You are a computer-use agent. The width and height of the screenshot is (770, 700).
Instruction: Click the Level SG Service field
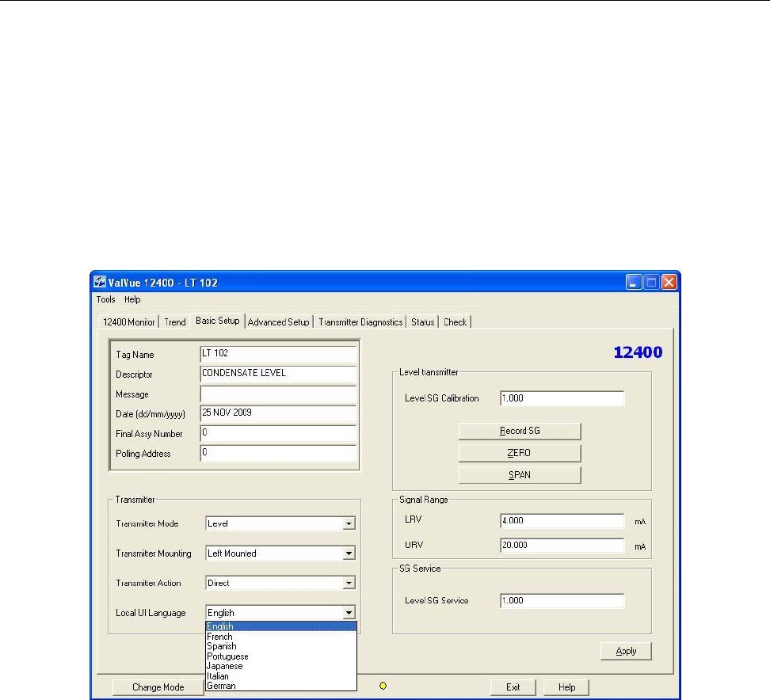562,601
